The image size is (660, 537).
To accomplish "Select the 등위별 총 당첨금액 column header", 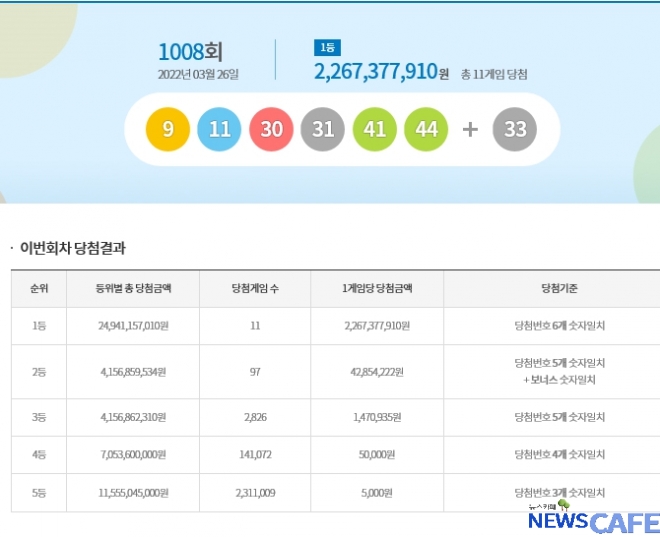I will click(x=133, y=289).
